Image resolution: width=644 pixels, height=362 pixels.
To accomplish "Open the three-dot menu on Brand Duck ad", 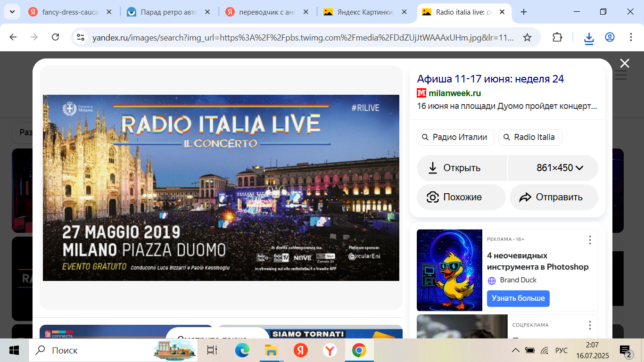I will [x=589, y=240].
